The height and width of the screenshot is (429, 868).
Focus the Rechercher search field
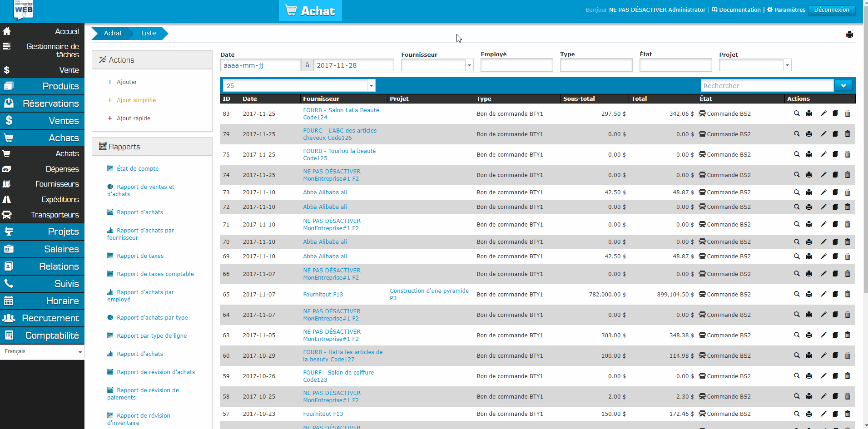click(767, 86)
